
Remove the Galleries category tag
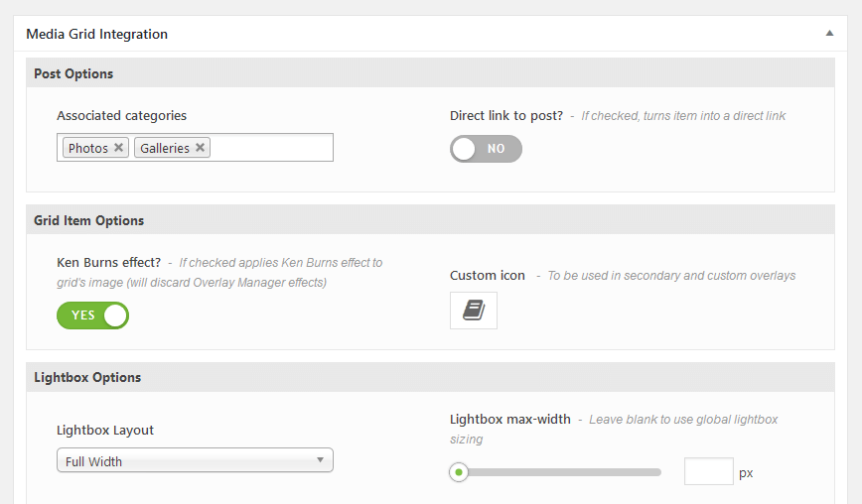201,148
